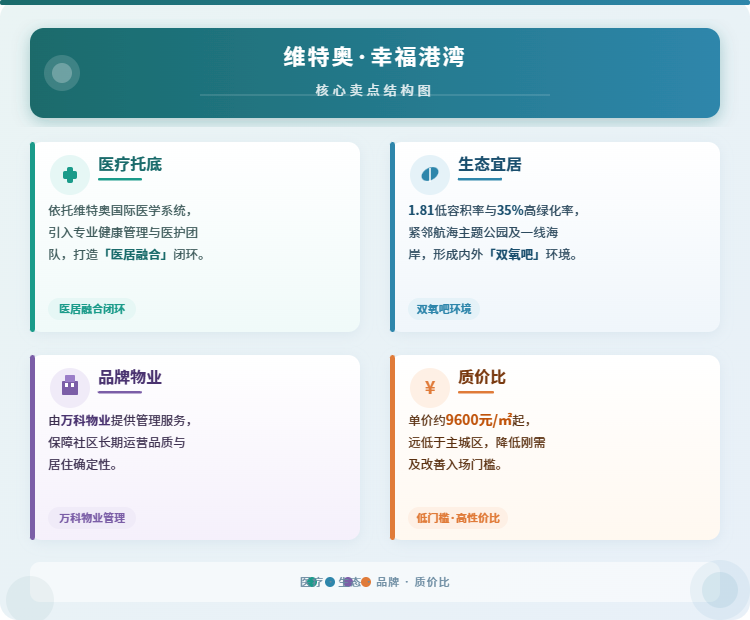Click the line 远低于主城区，降低刚需
750x620 pixels.
tap(477, 443)
